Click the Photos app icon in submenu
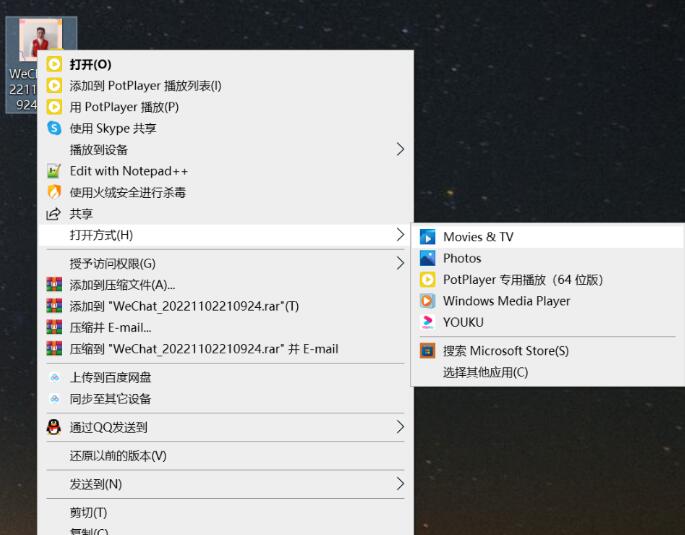Viewport: 685px width, 535px height. tap(427, 258)
